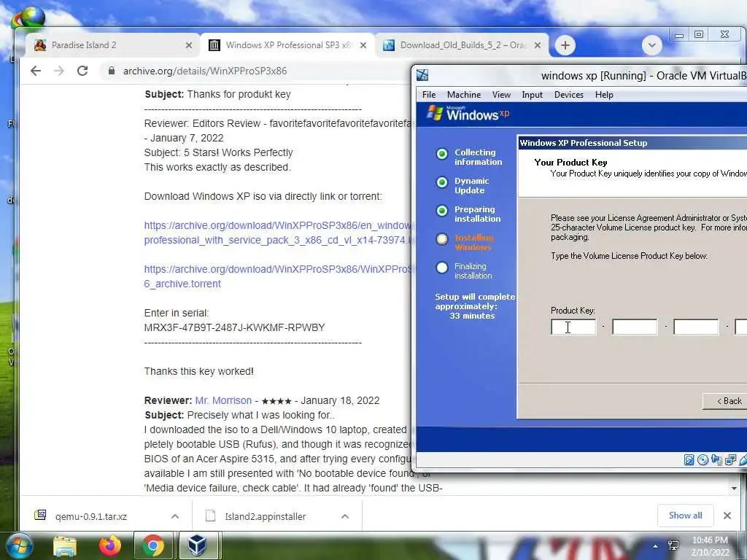Viewport: 747px width, 560px height.
Task: Click the Chrome forward arrow
Action: click(58, 71)
